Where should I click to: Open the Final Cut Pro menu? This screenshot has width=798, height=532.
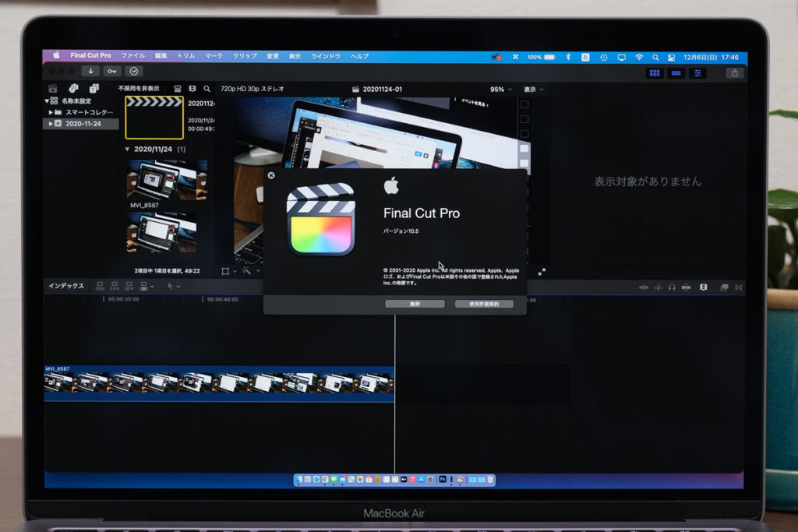tap(90, 55)
